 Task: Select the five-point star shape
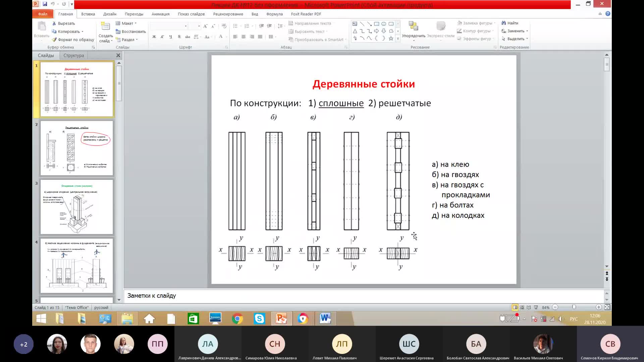(391, 39)
